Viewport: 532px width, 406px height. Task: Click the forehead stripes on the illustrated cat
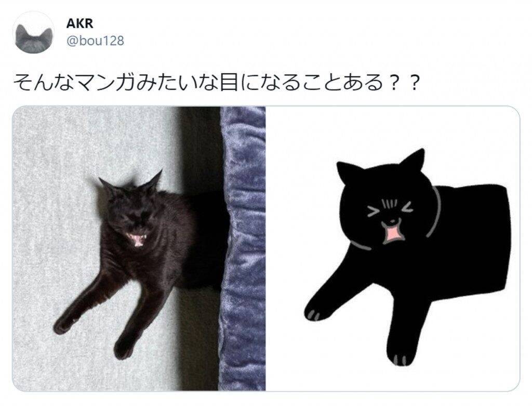coord(389,204)
